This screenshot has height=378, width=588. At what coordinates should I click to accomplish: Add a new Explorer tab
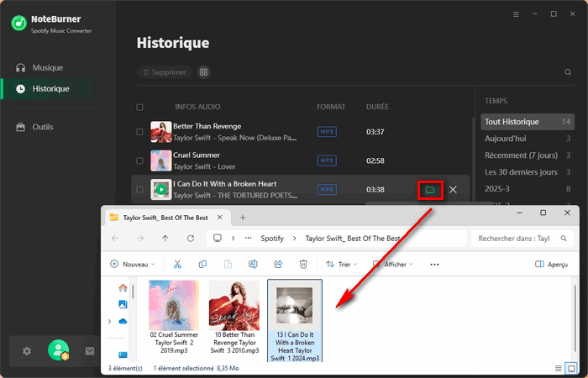[243, 218]
